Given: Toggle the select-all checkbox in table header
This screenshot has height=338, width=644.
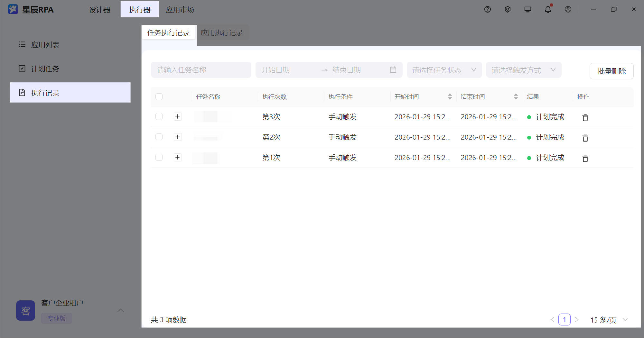Looking at the screenshot, I should 159,97.
